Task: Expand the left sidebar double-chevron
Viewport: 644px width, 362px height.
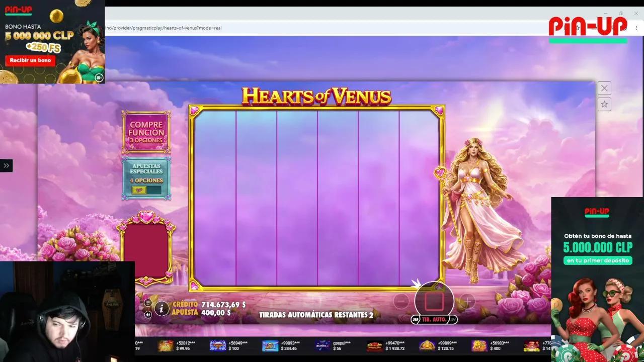Action: click(6, 165)
